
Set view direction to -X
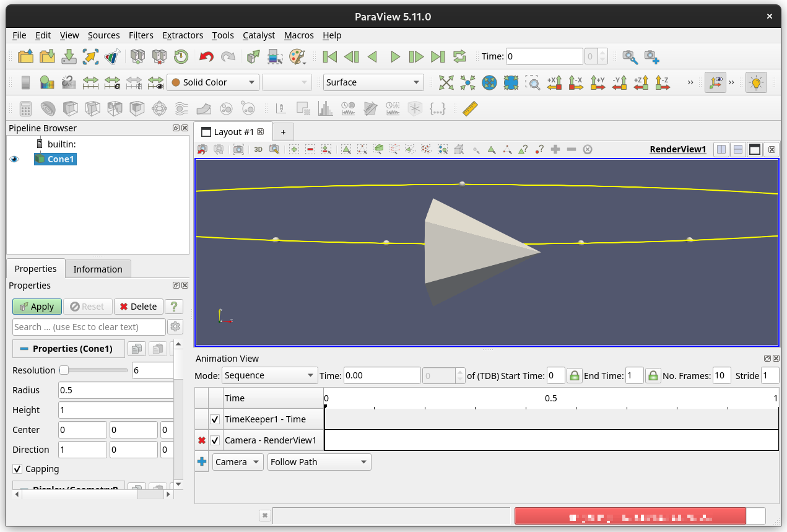click(x=576, y=82)
